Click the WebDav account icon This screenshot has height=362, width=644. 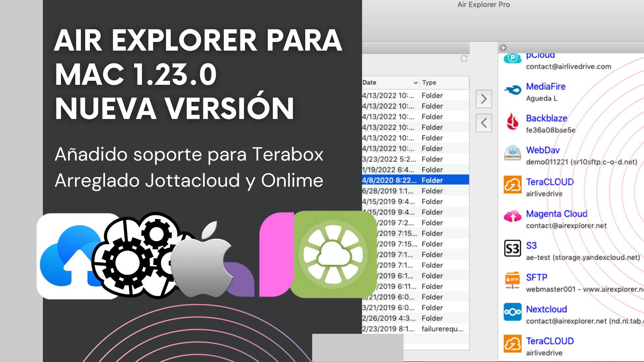[512, 154]
